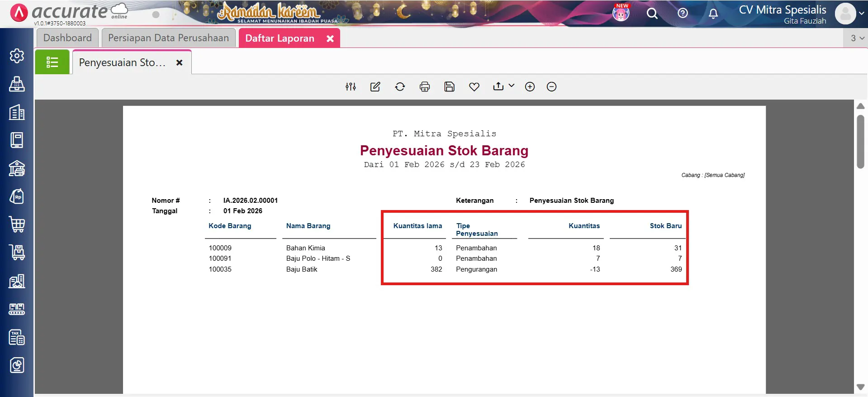The width and height of the screenshot is (868, 397).
Task: Click the Tipe Penyesuaian column header
Action: point(477,230)
